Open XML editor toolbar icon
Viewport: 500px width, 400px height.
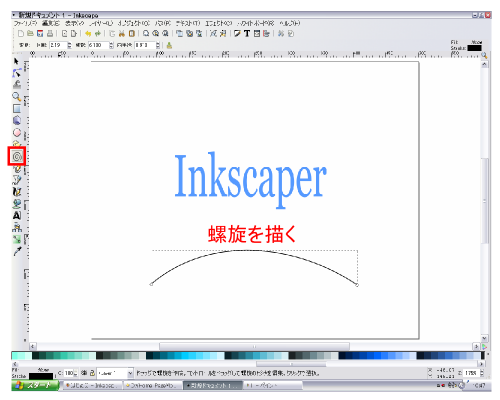point(257,33)
